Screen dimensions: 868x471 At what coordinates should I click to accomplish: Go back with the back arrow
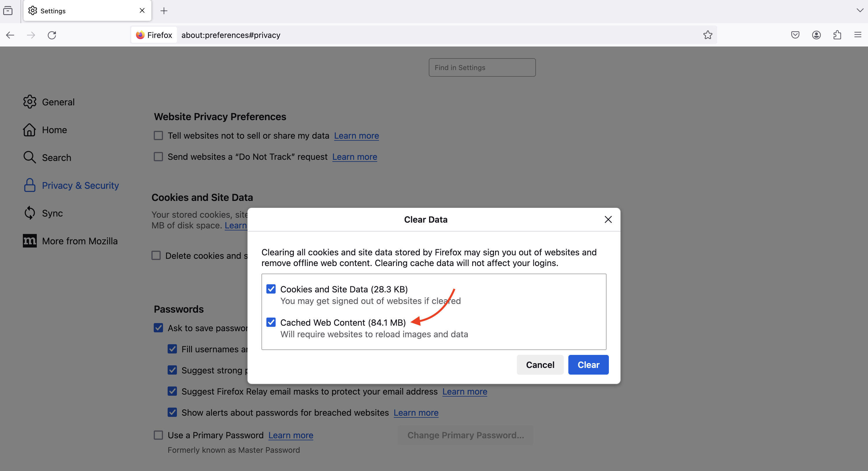click(x=10, y=35)
